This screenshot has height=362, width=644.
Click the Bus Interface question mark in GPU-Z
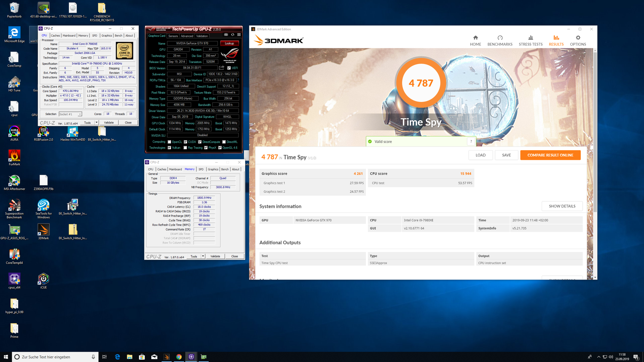click(x=238, y=80)
